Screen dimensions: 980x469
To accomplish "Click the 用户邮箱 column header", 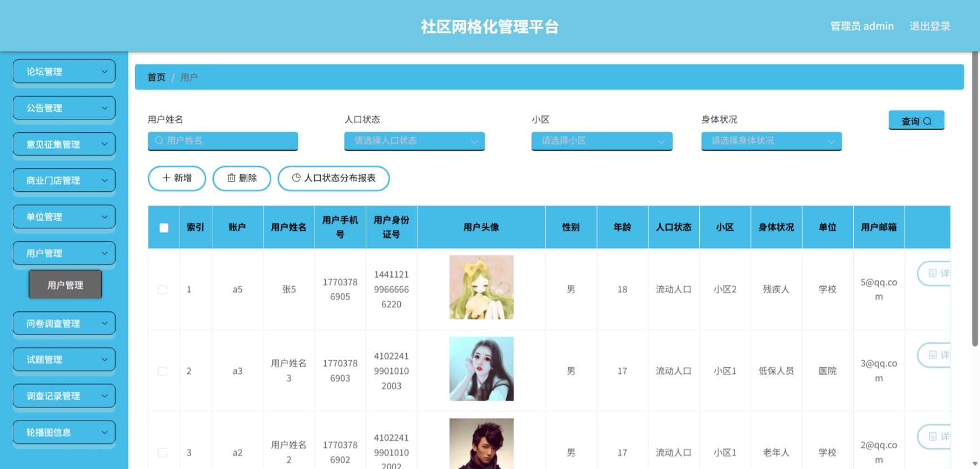I will [879, 227].
